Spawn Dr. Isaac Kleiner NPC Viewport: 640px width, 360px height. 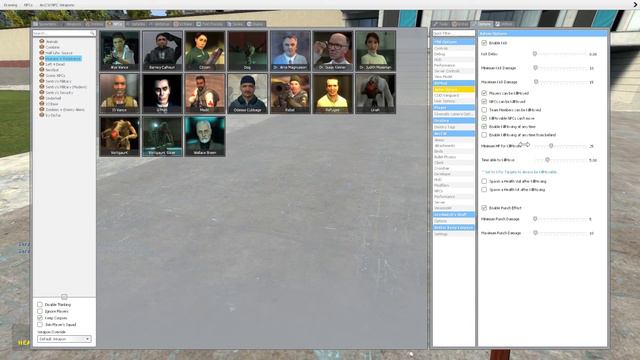tap(333, 51)
